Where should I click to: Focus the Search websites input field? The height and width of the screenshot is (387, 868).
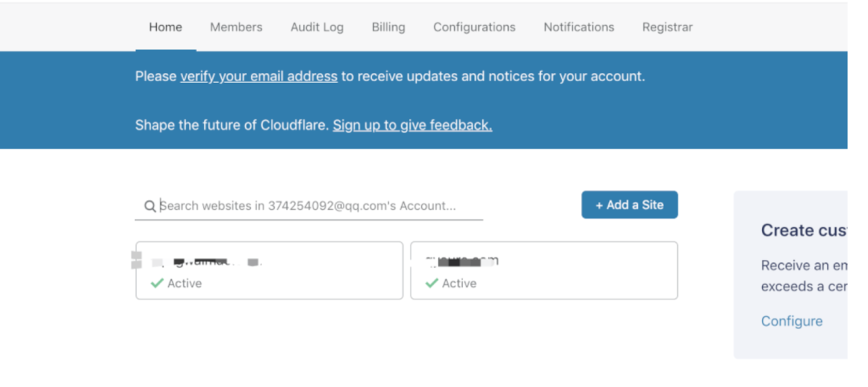click(309, 206)
